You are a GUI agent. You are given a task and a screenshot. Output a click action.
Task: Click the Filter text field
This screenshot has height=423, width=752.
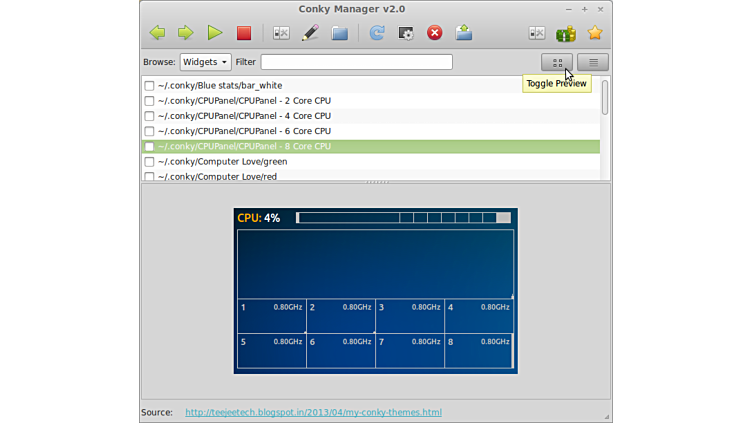coord(356,62)
